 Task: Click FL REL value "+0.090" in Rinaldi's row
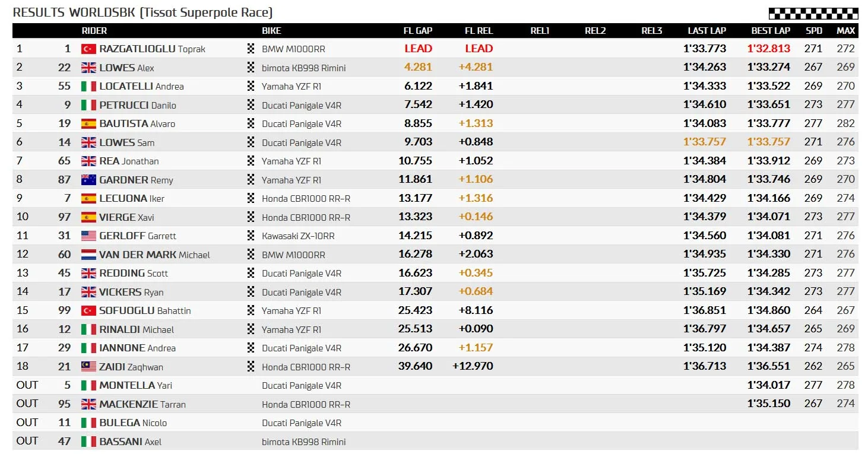[476, 329]
